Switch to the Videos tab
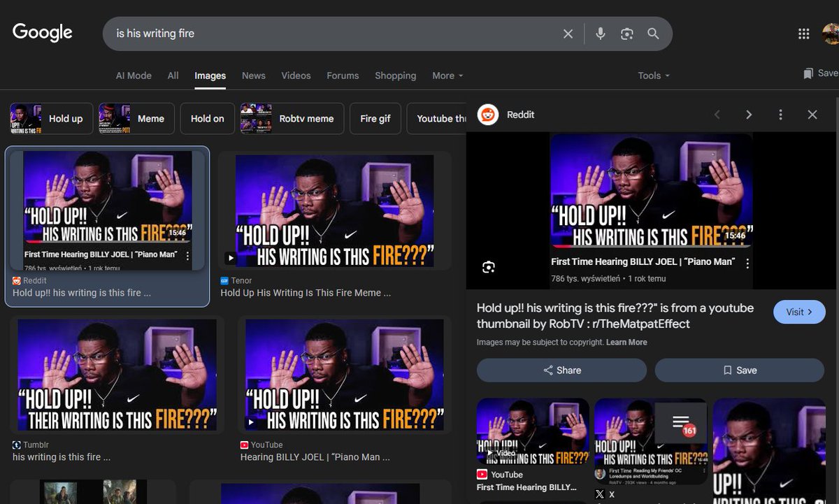The height and width of the screenshot is (504, 839). (x=296, y=75)
